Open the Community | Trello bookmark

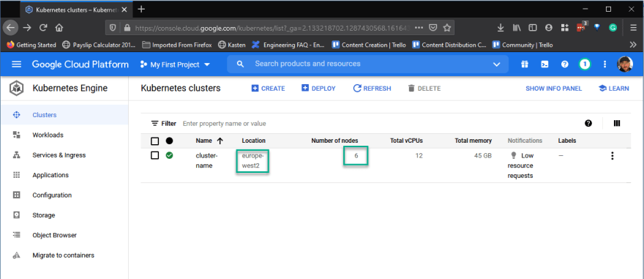pos(523,45)
